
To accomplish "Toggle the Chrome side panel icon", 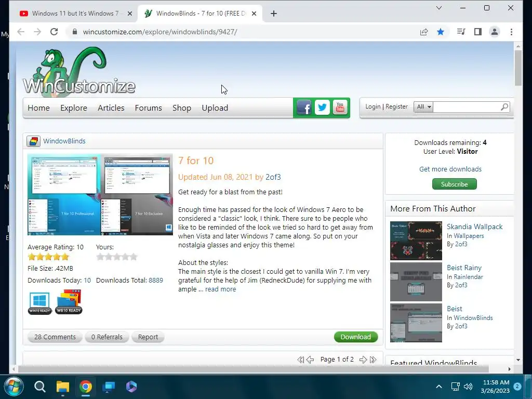I will (478, 32).
